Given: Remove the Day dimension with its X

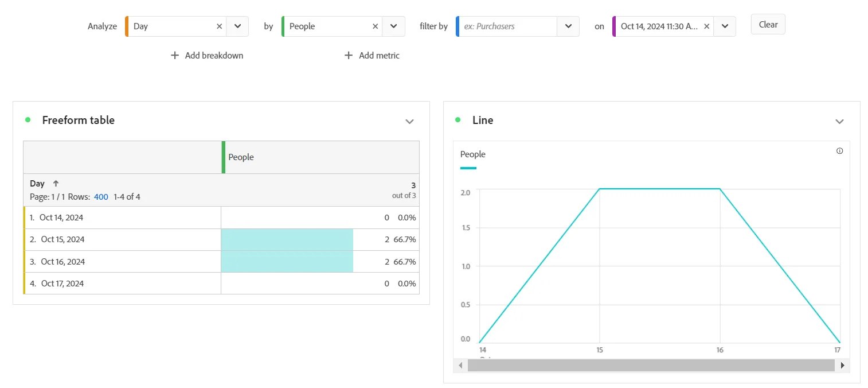Looking at the screenshot, I should 219,26.
